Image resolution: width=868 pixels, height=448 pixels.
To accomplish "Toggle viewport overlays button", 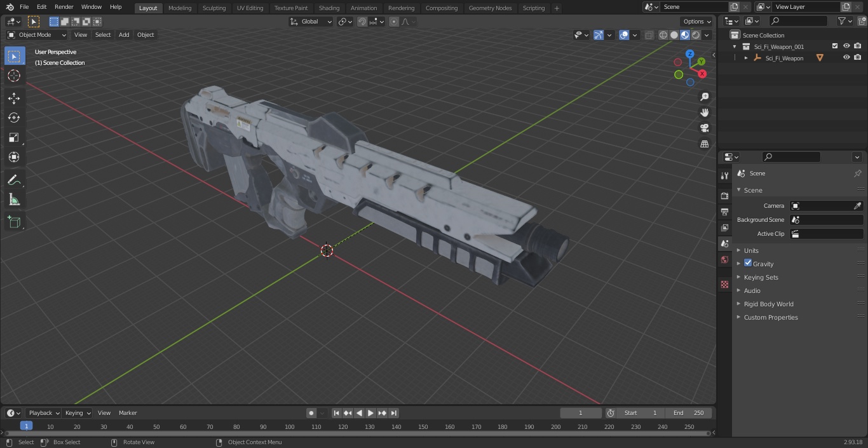I will pyautogui.click(x=624, y=35).
